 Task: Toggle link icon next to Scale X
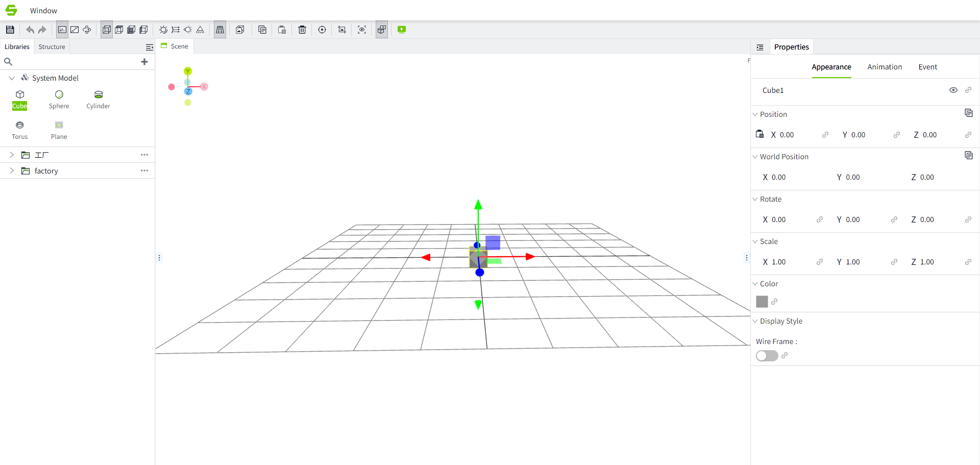(820, 262)
